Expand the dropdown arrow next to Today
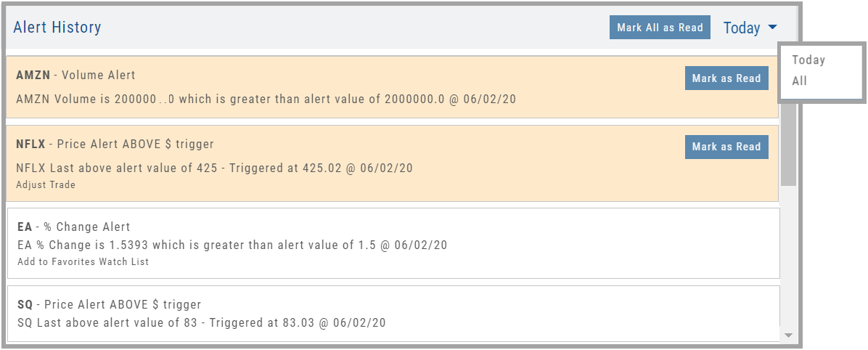This screenshot has width=868, height=350. [x=772, y=28]
